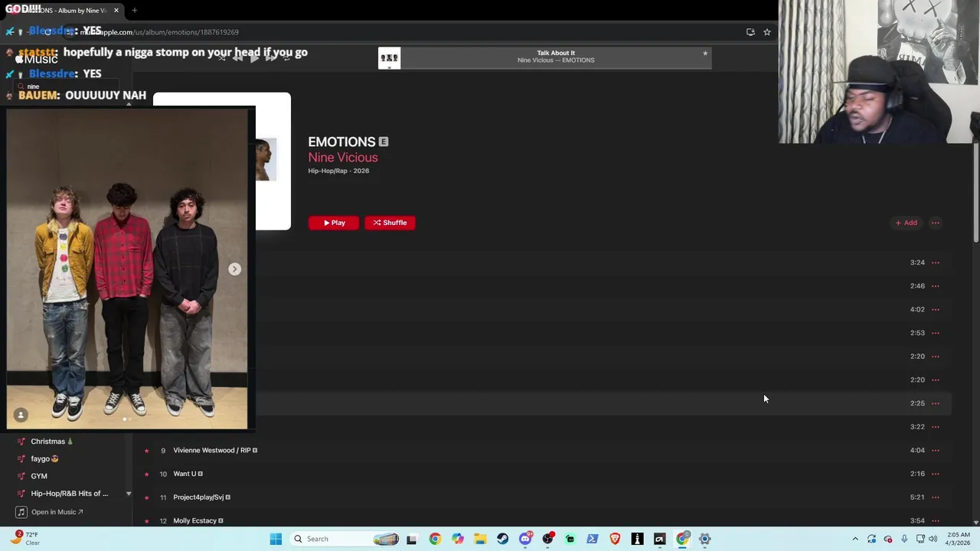Open the faygo playlist
This screenshot has width=980, height=551.
coord(44,458)
